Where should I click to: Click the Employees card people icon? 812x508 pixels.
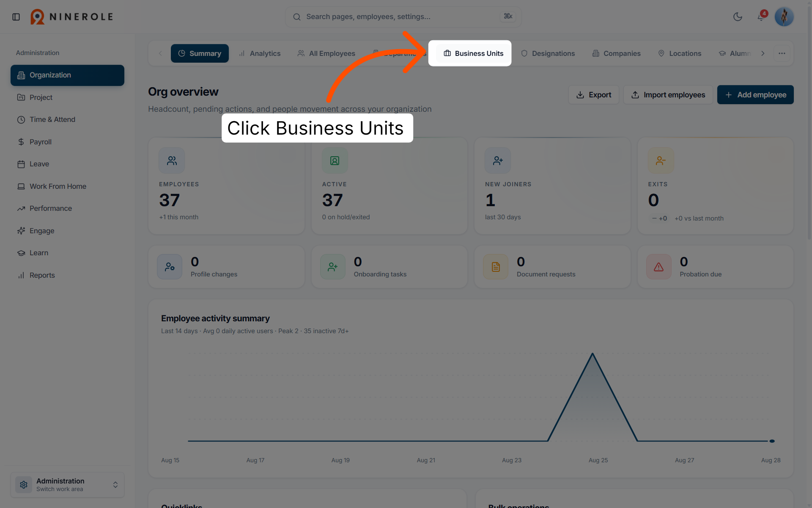point(172,161)
